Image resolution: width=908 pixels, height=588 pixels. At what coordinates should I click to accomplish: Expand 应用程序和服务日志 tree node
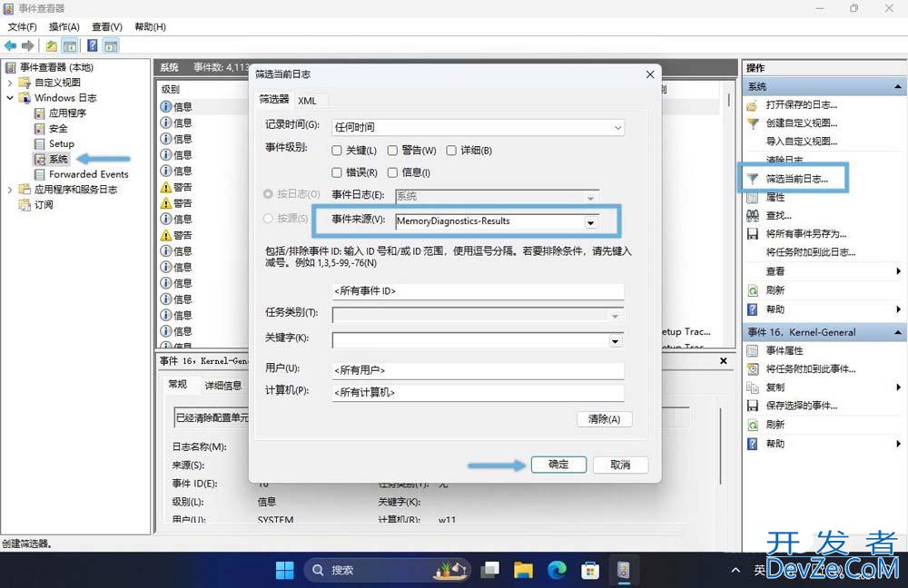(x=9, y=190)
